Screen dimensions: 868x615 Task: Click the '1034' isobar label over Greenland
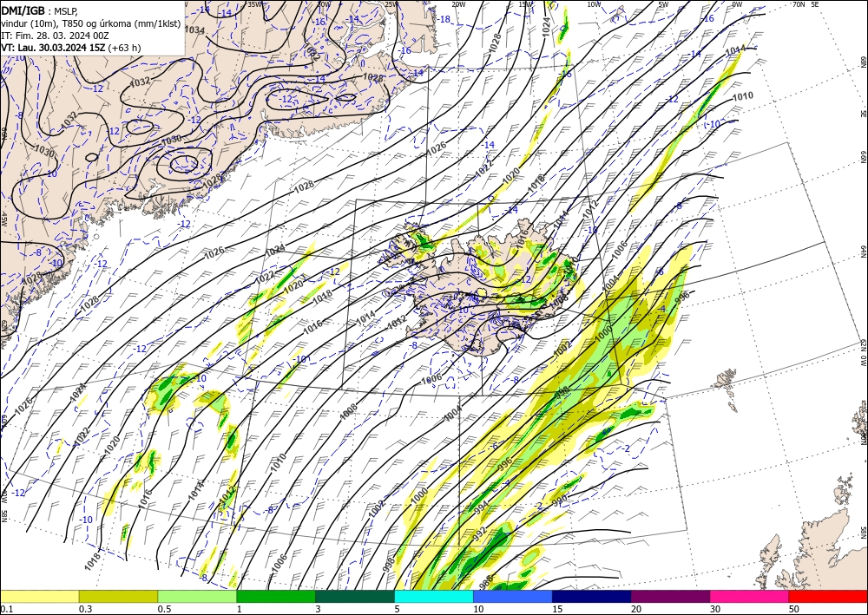point(194,29)
